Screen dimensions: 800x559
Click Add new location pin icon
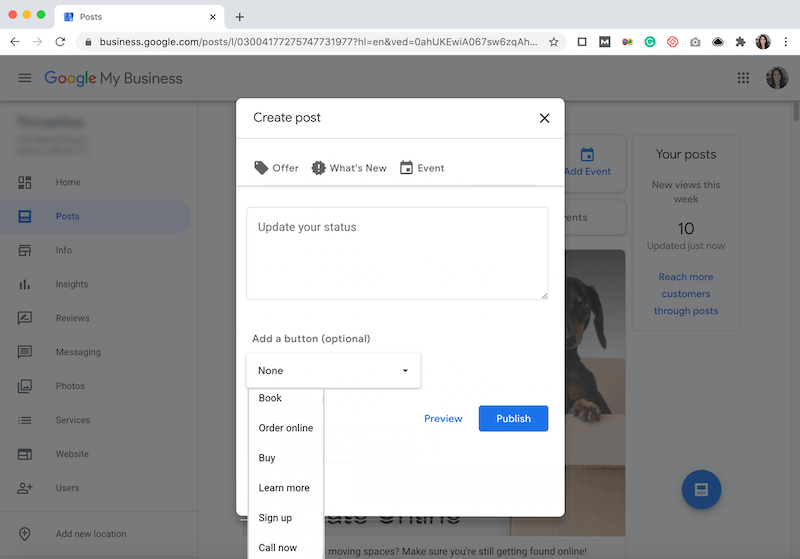pos(24,533)
